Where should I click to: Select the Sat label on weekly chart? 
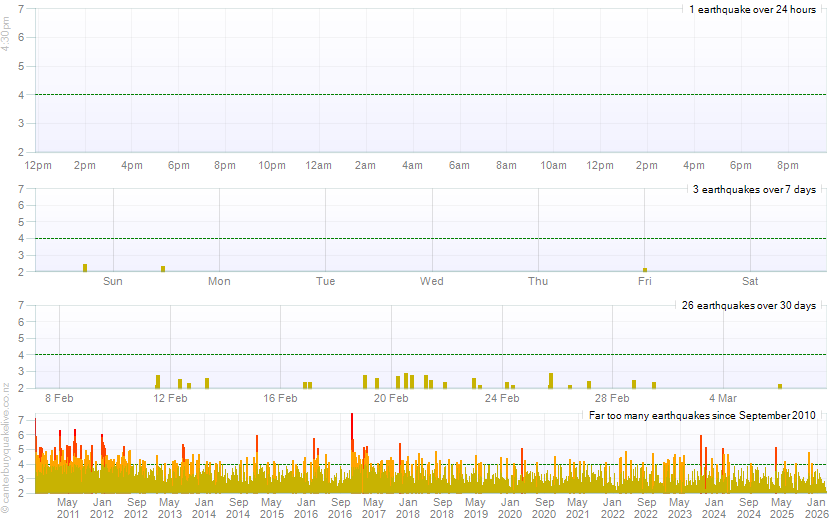(750, 281)
